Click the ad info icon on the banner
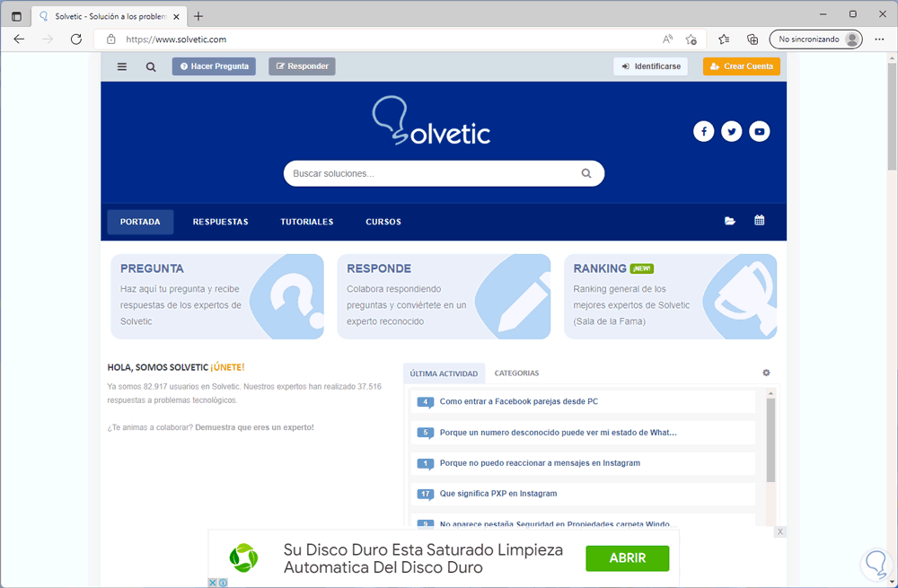The height and width of the screenshot is (588, 898). pyautogui.click(x=223, y=583)
